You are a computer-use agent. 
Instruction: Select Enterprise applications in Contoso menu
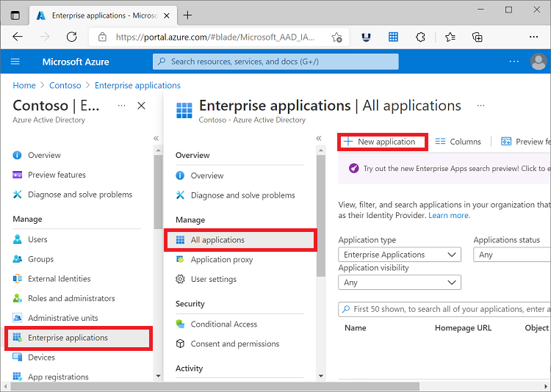pos(79,338)
